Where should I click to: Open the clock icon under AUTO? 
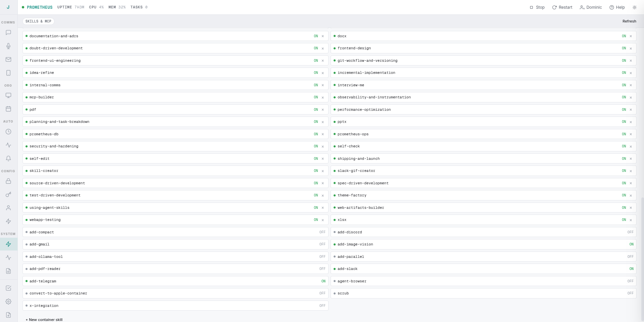[8, 132]
